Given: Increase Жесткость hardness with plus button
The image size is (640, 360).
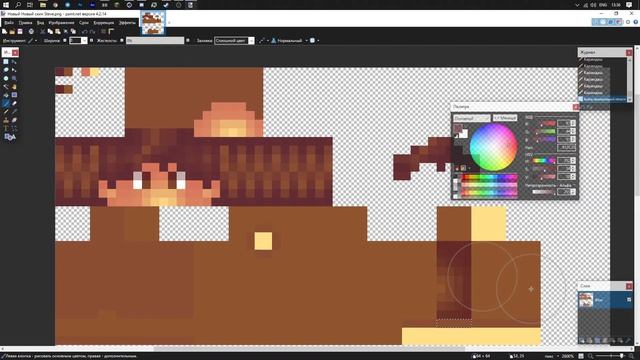Looking at the screenshot, I should click(188, 40).
